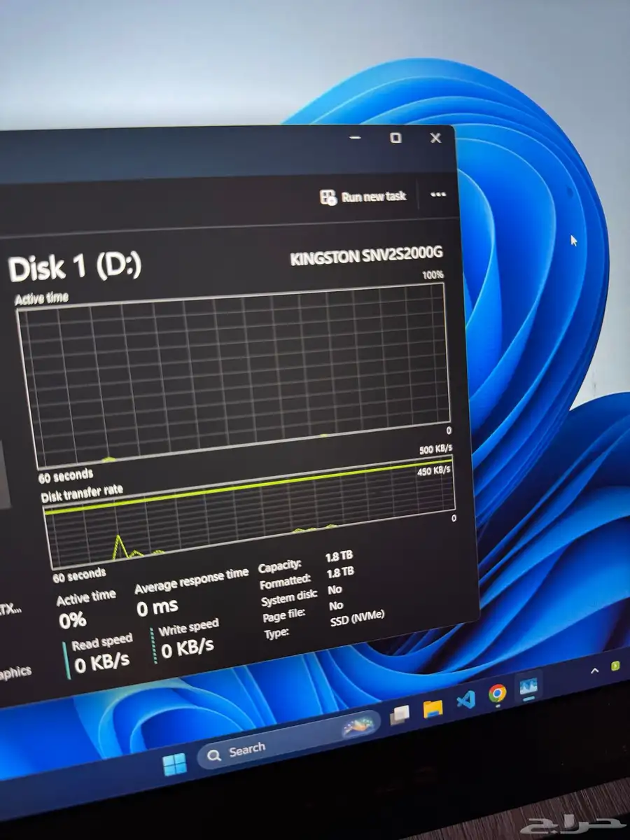Viewport: 630px width, 840px height.
Task: Open the Windows Start menu
Action: [174, 764]
